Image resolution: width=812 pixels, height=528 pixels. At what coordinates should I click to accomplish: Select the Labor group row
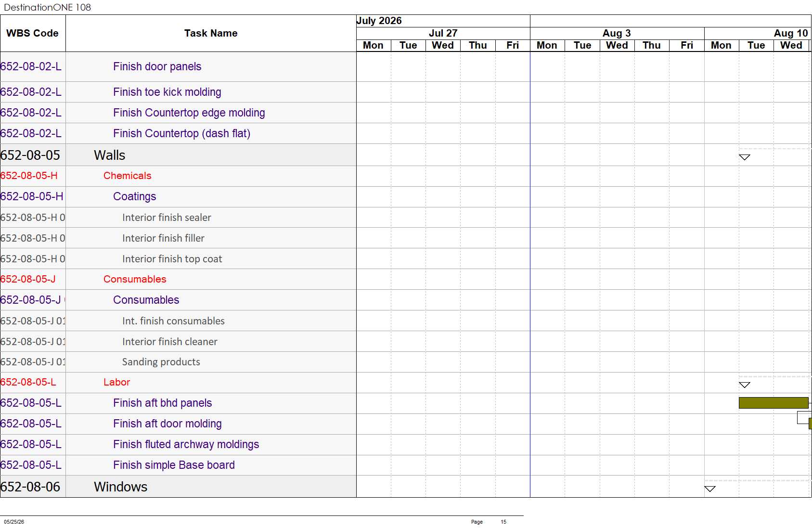pos(178,382)
